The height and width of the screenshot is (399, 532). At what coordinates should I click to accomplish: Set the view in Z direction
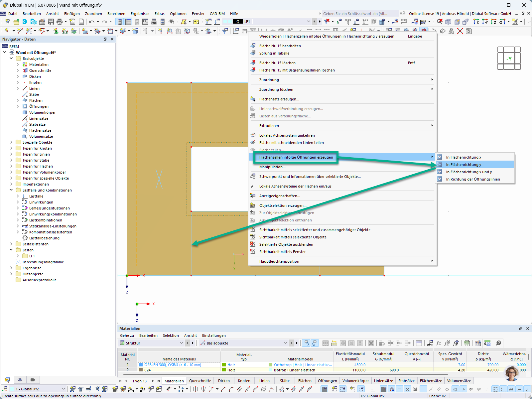tap(493, 22)
